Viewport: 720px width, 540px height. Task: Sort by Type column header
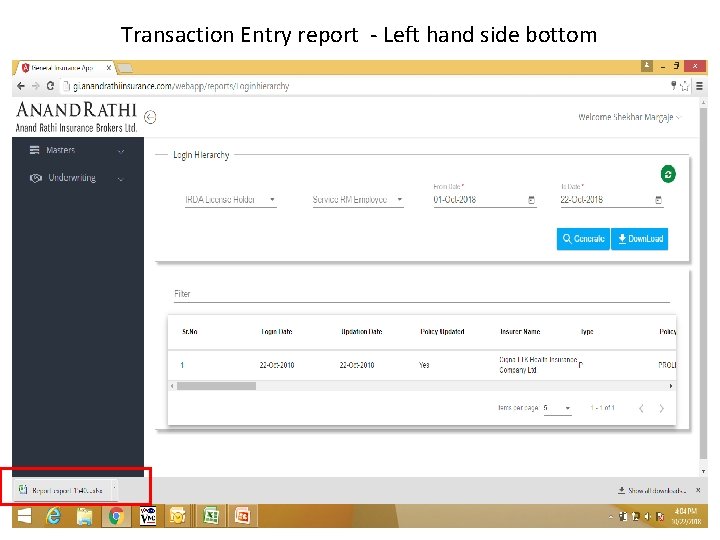pos(587,332)
